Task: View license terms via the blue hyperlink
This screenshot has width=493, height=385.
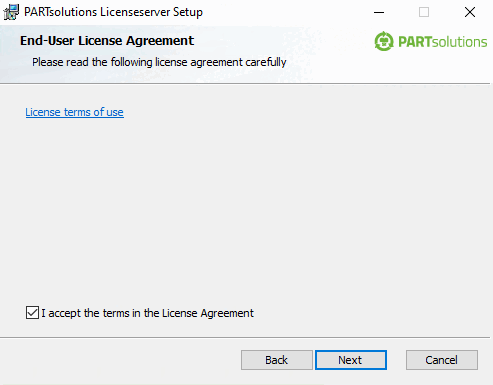Action: click(74, 112)
